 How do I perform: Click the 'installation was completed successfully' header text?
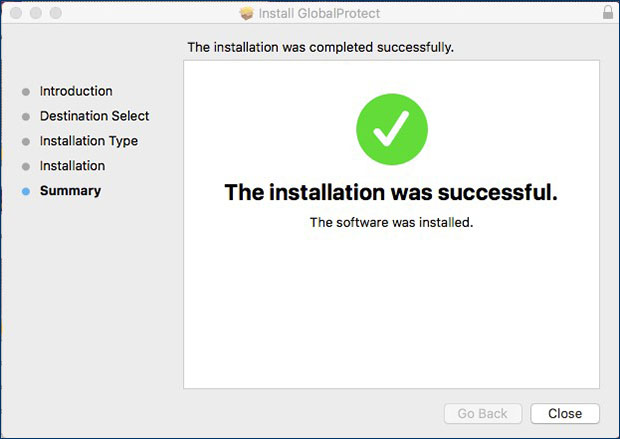(321, 47)
